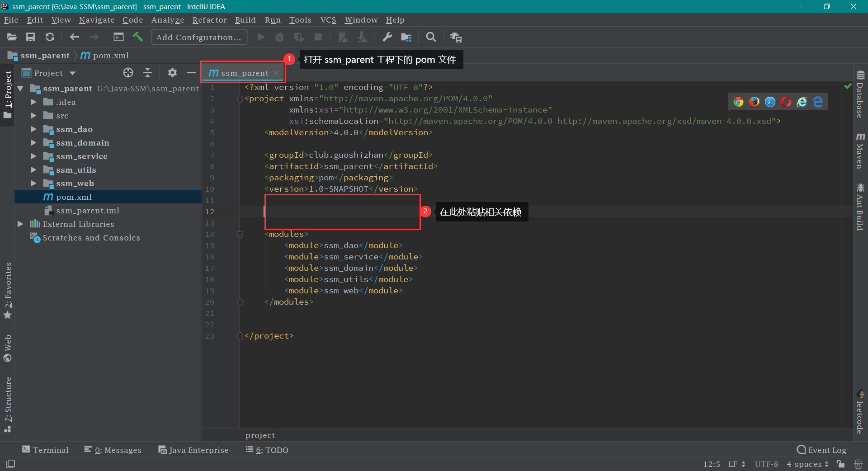868x471 pixels.
Task: Toggle tool window buttons icon at bottom-left corner
Action: tap(10, 464)
